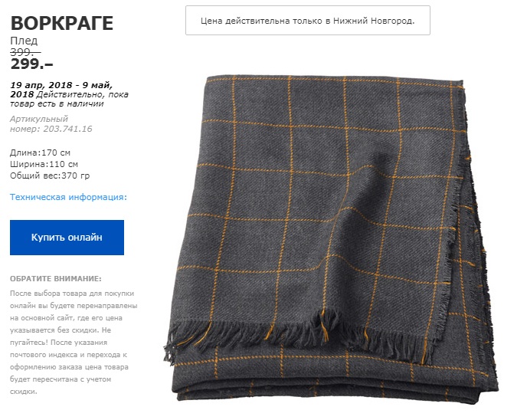Screen dimensions: 527x420
Task: Click the "Длина:170 см" specification line
Action: click(x=40, y=153)
